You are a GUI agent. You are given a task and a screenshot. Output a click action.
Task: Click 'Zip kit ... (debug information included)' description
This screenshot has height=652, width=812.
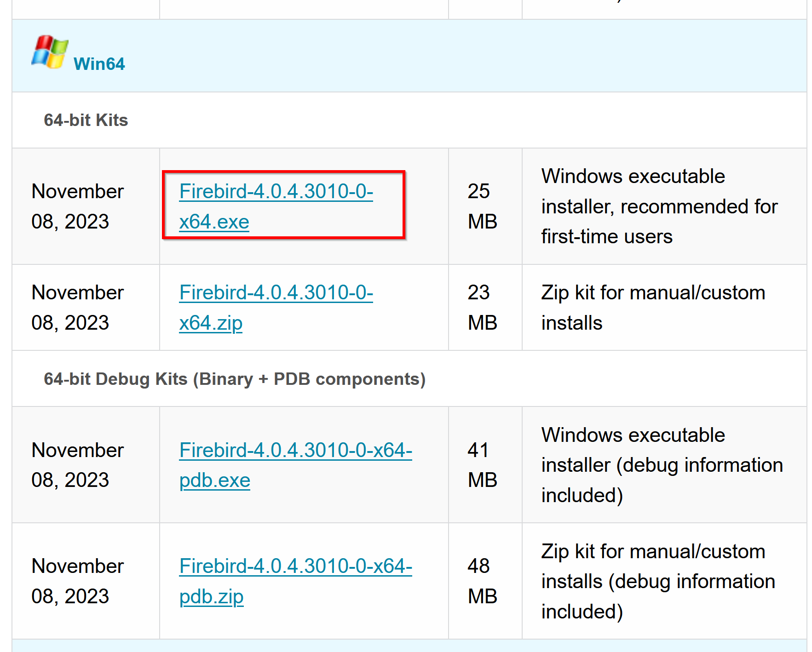658,581
